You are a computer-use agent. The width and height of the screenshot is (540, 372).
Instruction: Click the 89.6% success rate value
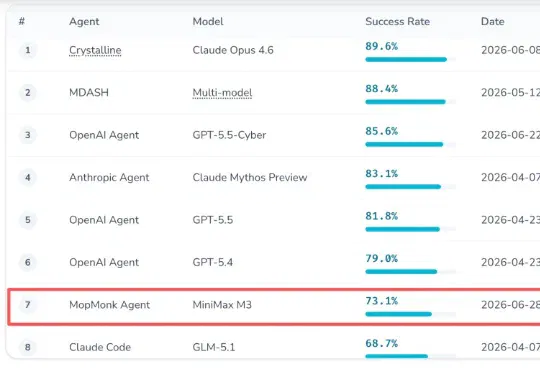click(x=382, y=46)
